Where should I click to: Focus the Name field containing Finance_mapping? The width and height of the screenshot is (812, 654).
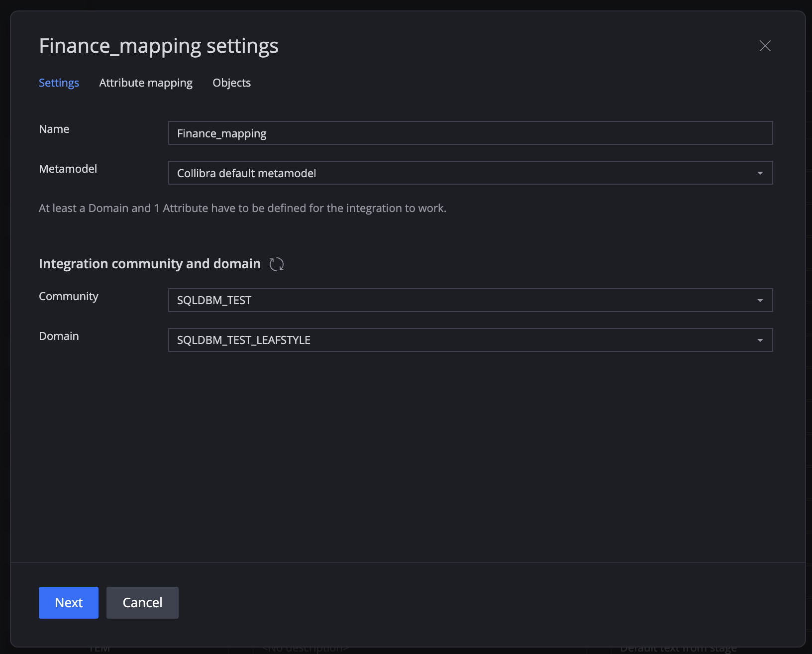point(470,133)
